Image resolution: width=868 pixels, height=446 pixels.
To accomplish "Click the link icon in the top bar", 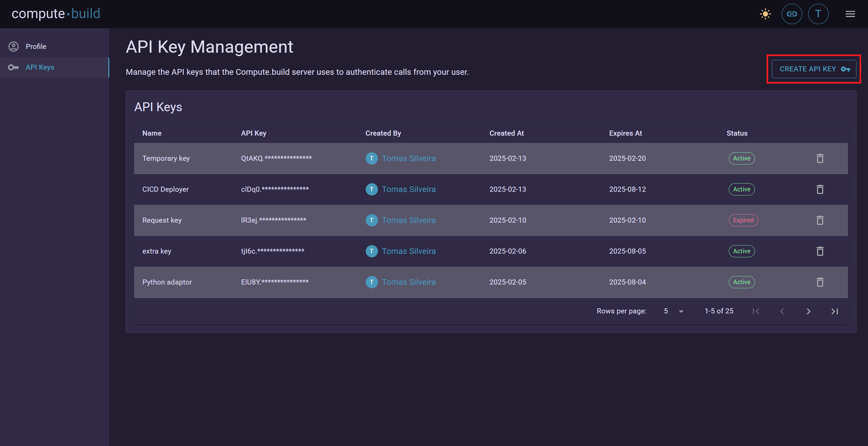I will coord(792,14).
